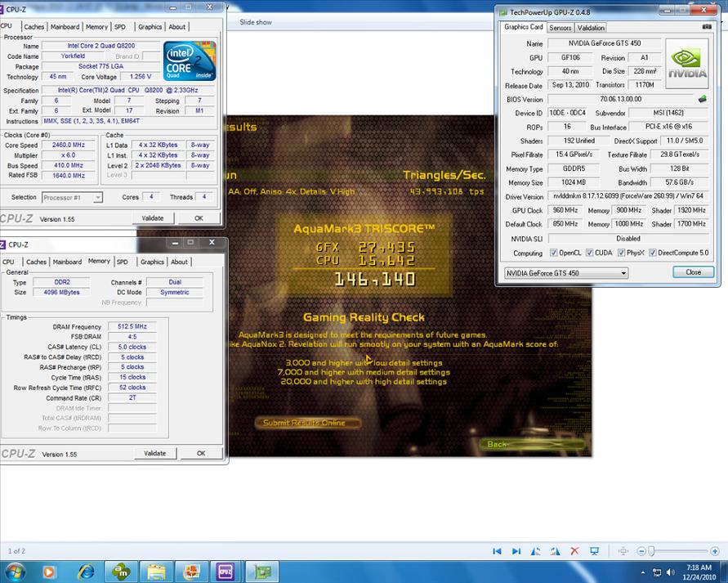Switch to GPU-Z via its taskbar icon
This screenshot has height=583, width=728.
pos(261,572)
